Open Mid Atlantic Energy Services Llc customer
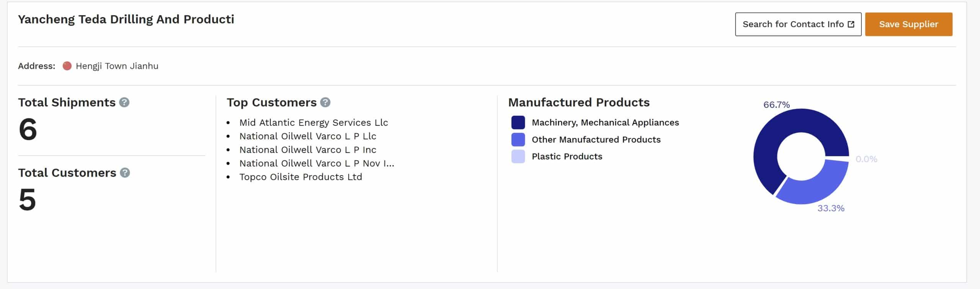This screenshot has height=289, width=980. [314, 123]
